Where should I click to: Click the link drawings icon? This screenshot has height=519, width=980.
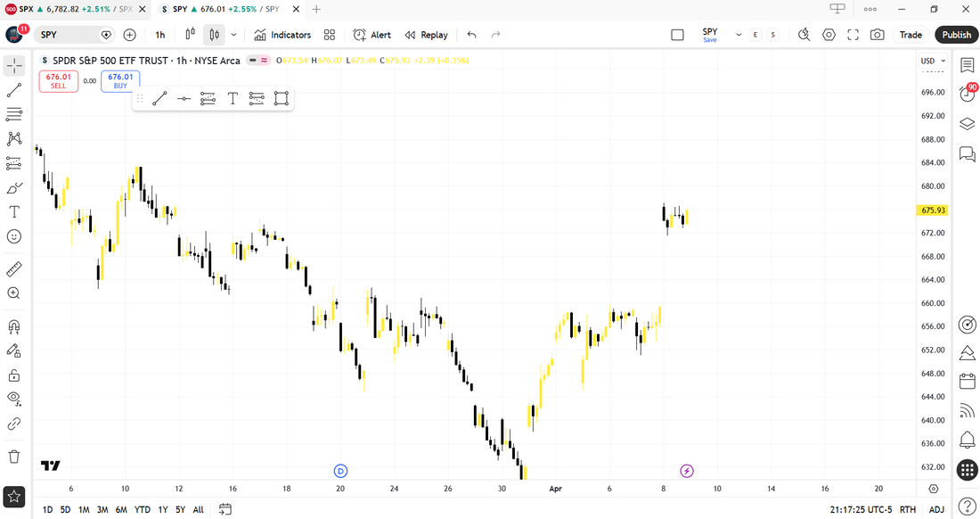tap(14, 424)
